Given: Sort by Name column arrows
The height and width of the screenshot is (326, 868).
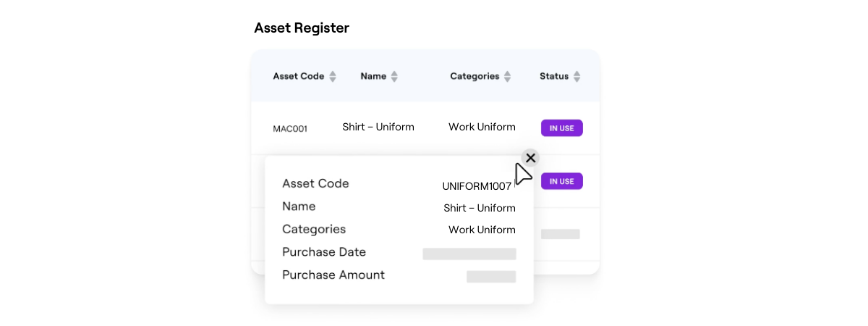Looking at the screenshot, I should point(394,77).
